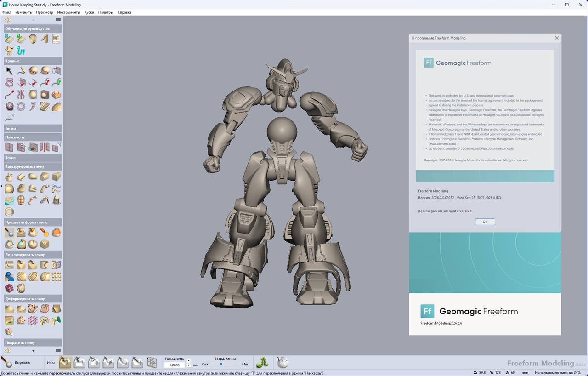Decrease Разм.инстр. with the down arrow
The image size is (588, 376).
coord(189,365)
